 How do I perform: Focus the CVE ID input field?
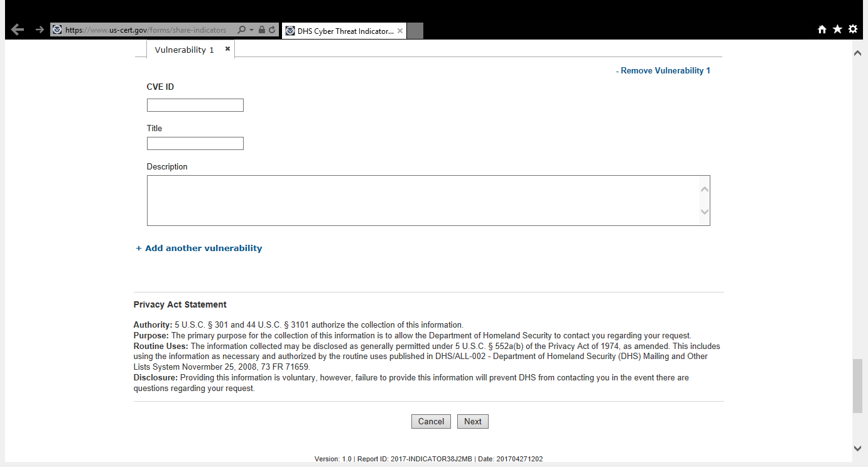(195, 105)
